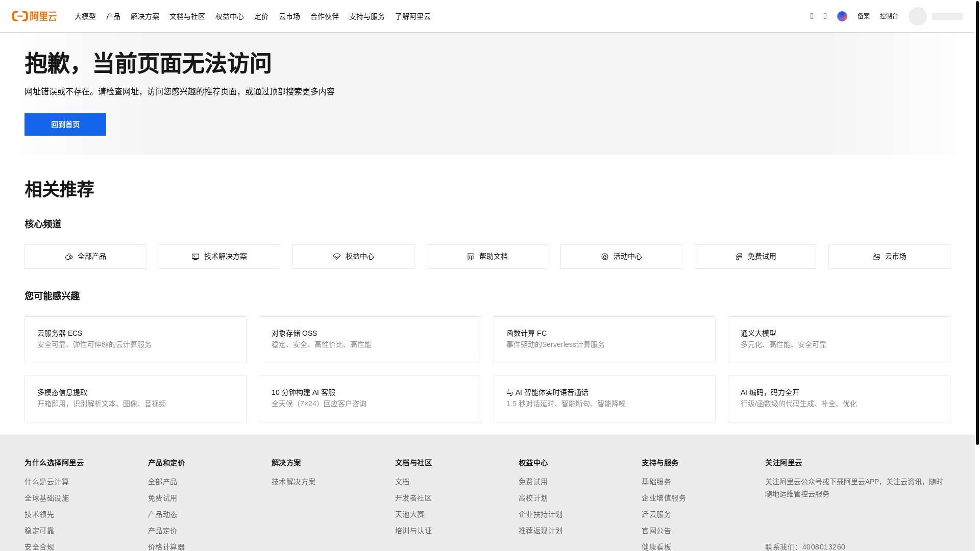Click footer link 企业扶持计划
Screen dimensions: 980x551
pyautogui.click(x=541, y=514)
